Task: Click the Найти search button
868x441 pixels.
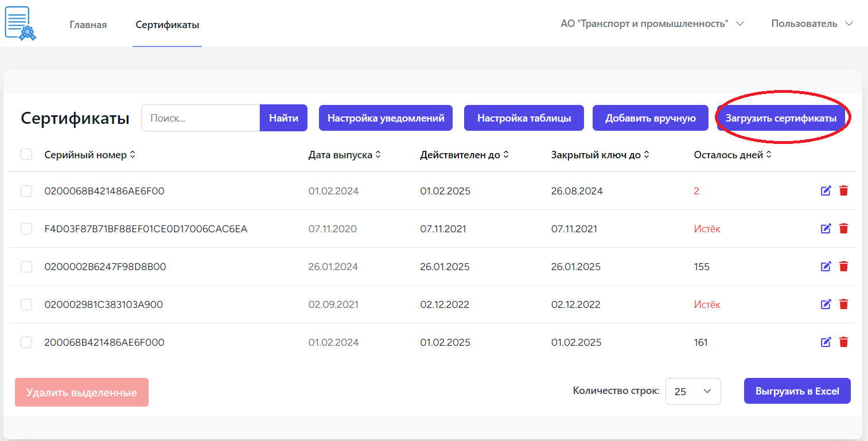Action: [283, 118]
